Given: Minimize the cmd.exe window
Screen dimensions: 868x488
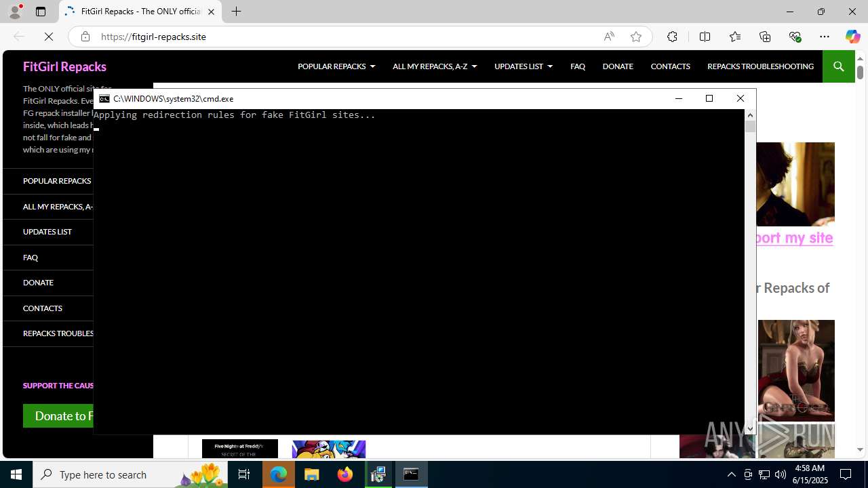Looking at the screenshot, I should (x=678, y=99).
